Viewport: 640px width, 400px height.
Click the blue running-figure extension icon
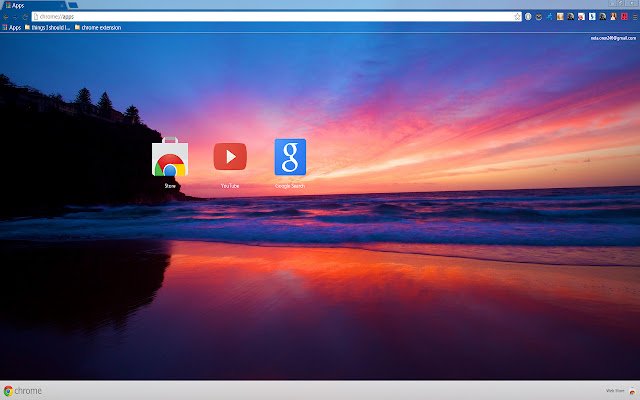(x=549, y=17)
